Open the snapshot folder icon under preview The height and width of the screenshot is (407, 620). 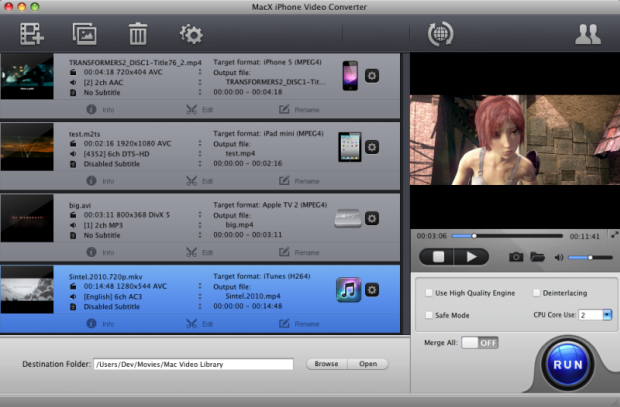(538, 257)
